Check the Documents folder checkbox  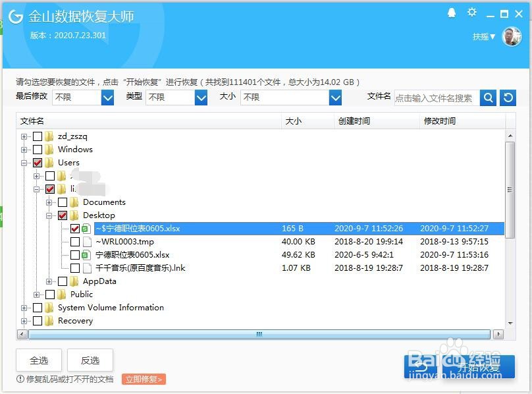[63, 202]
